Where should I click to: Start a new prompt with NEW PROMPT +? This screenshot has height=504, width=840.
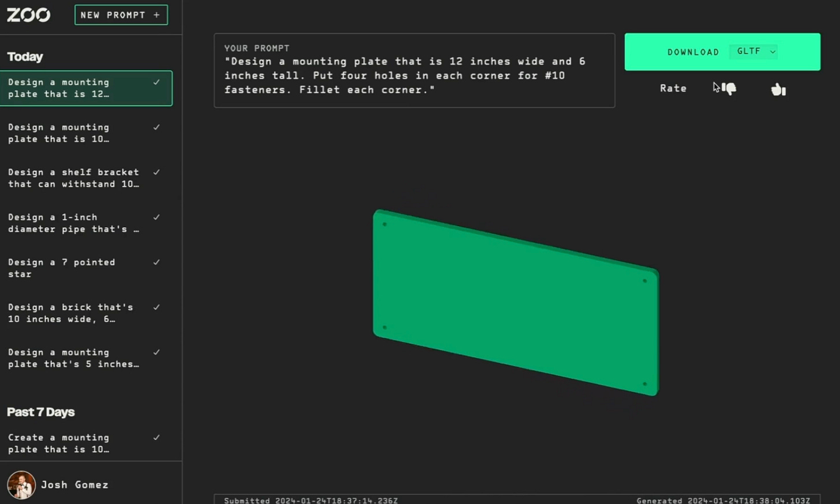(121, 15)
